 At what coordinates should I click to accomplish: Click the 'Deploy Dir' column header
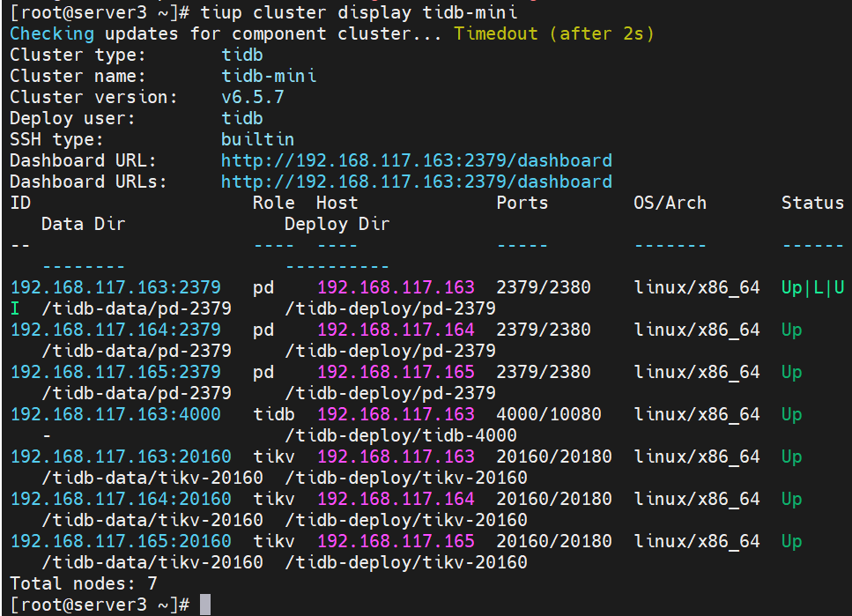[x=337, y=224]
